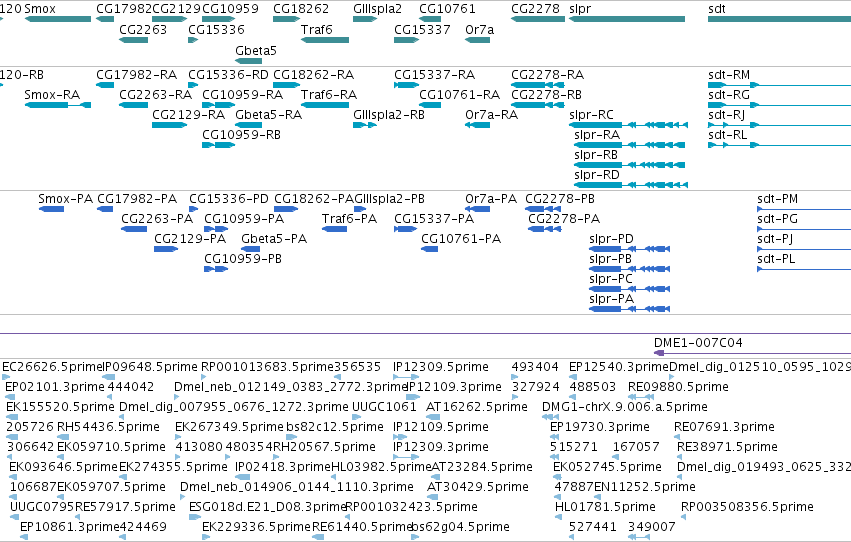Click protein CG2278-PB

543,209
